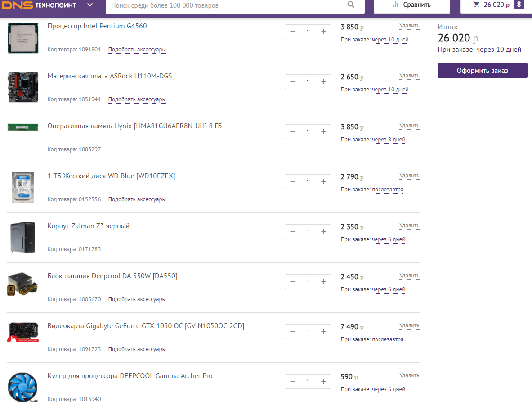
Task: Open Gigabyte video card thumbnail
Action: (x=23, y=332)
